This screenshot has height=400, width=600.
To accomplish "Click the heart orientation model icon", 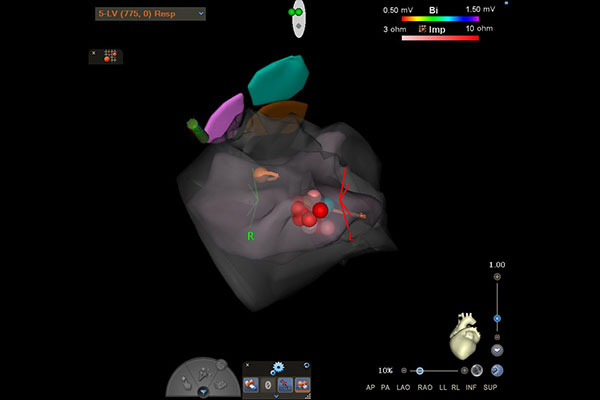I will pos(463,337).
